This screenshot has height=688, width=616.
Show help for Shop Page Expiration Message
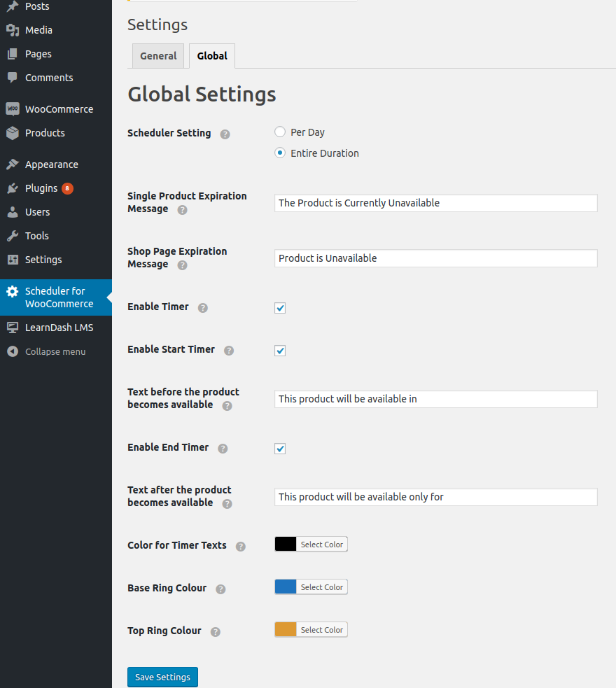[183, 265]
